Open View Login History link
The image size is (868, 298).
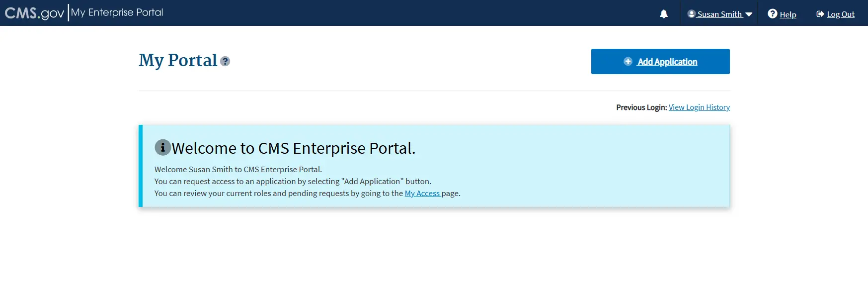[x=699, y=107]
